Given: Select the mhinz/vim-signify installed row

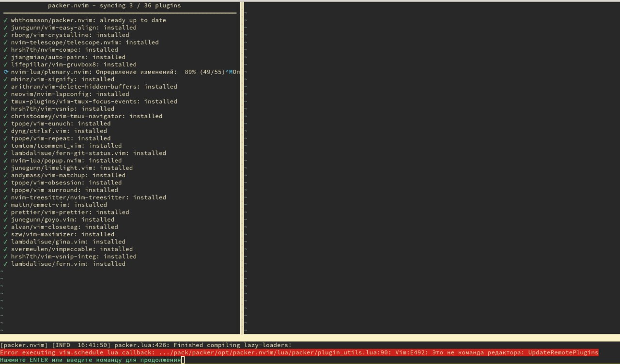Looking at the screenshot, I should click(x=59, y=79).
